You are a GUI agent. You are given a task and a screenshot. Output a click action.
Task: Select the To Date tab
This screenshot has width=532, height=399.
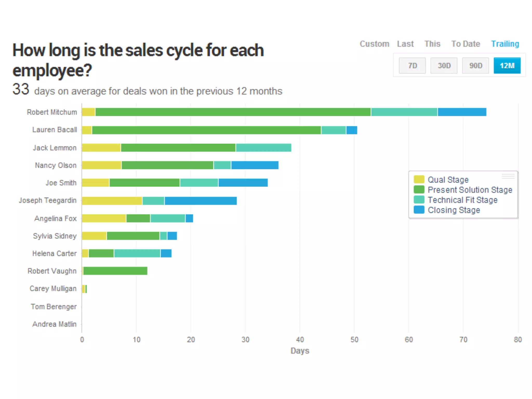coord(465,44)
